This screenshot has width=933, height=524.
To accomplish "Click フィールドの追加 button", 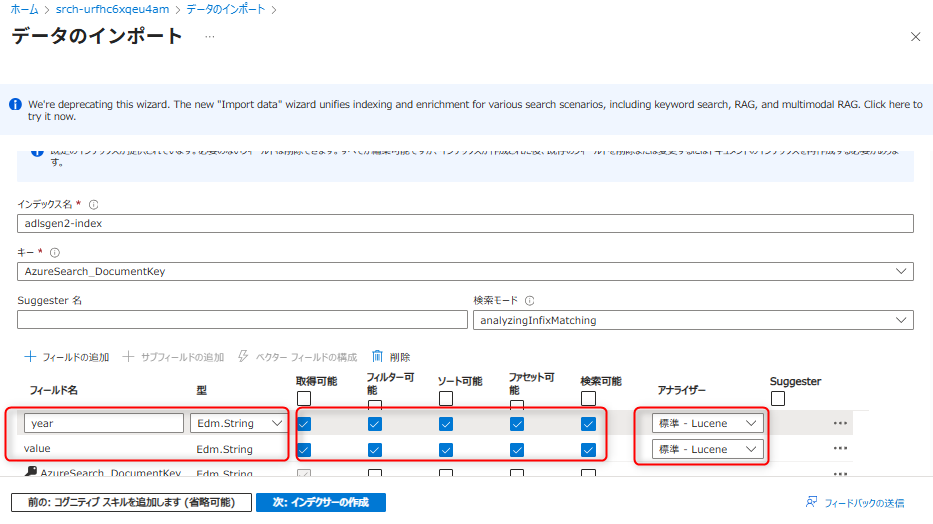I will click(67, 357).
